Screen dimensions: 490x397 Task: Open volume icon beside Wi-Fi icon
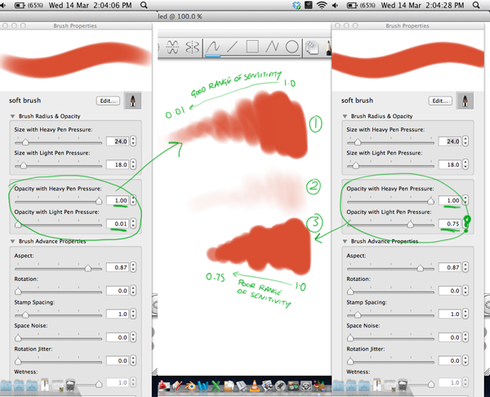click(335, 5)
